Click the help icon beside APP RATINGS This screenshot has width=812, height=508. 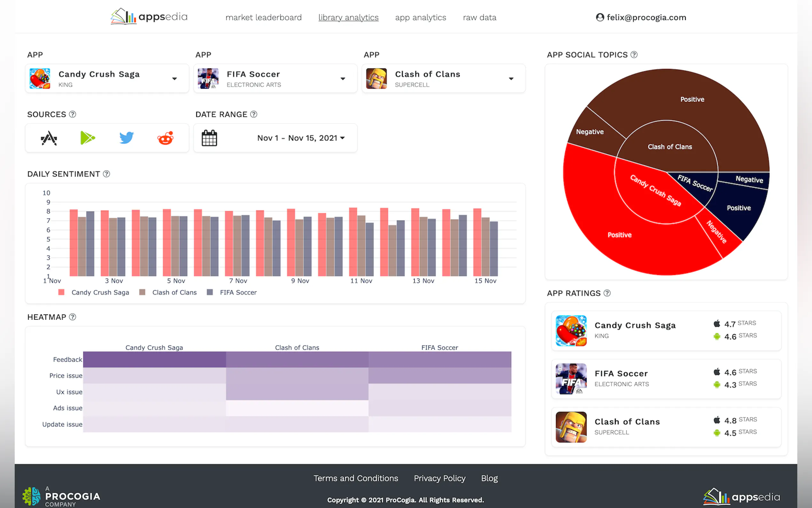pos(607,293)
